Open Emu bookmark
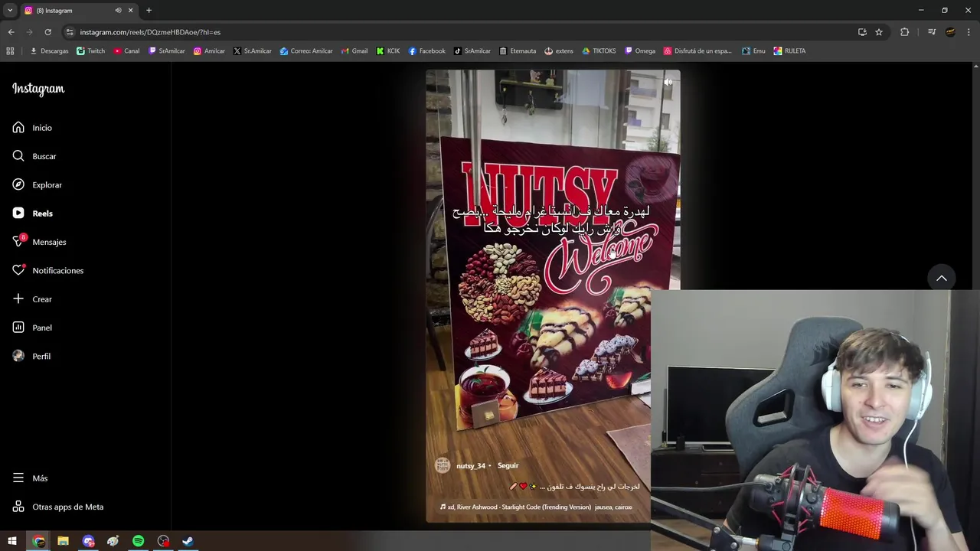 click(x=753, y=51)
